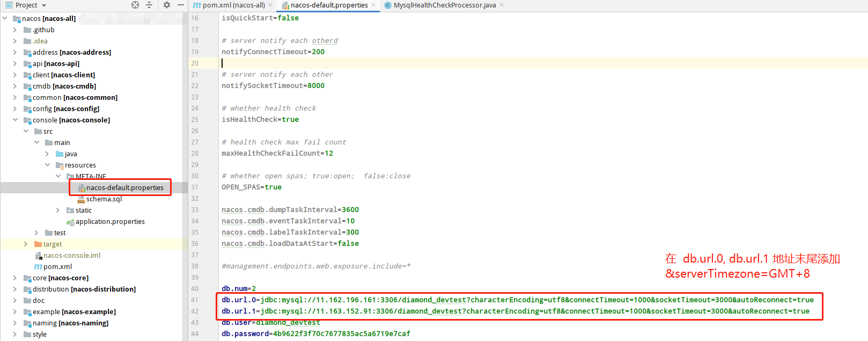Image resolution: width=868 pixels, height=341 pixels.
Task: Collapse the console [nacos-console] module
Action: pyautogui.click(x=15, y=120)
